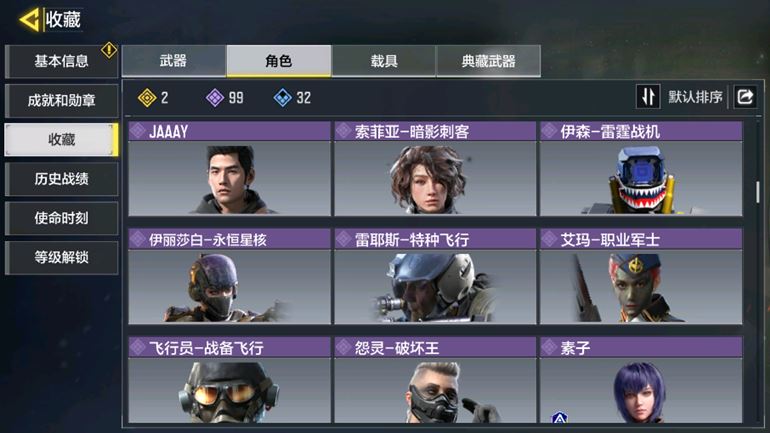Screen dimensions: 770x433
Task: Open the 历史战绩 section
Action: point(61,179)
